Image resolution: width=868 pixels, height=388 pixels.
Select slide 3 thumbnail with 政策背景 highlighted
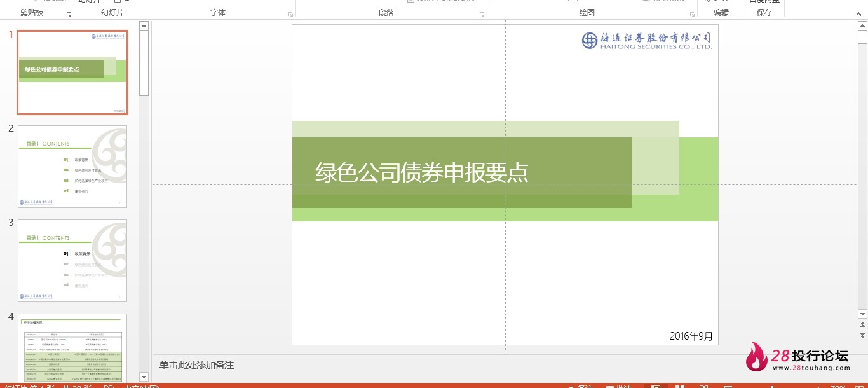pos(72,261)
